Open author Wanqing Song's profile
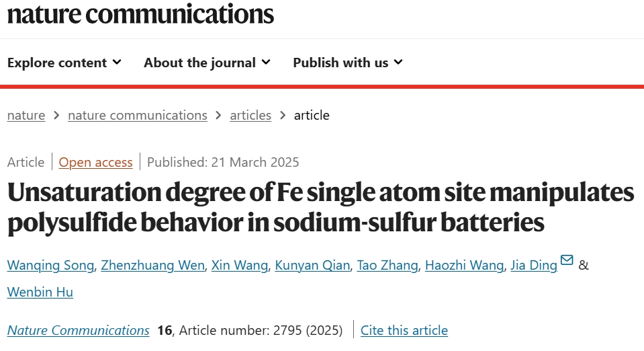Screen dimensions: 644x351 [51, 266]
